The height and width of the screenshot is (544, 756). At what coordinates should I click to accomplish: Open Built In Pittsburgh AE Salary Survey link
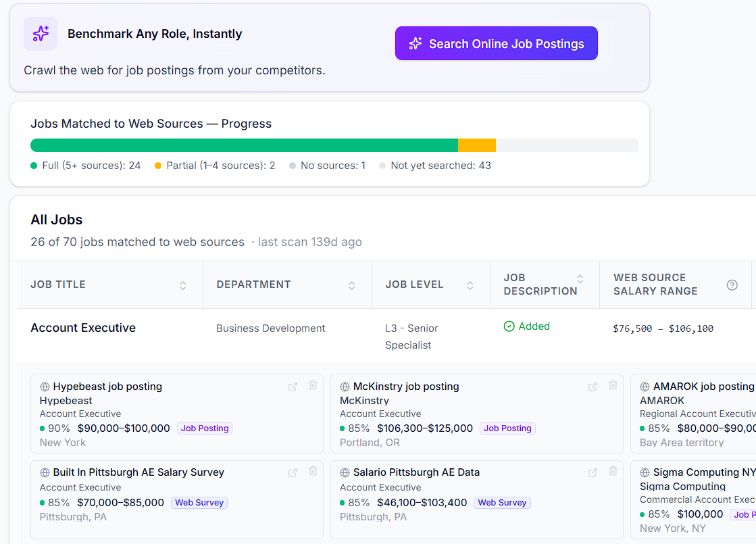(293, 472)
